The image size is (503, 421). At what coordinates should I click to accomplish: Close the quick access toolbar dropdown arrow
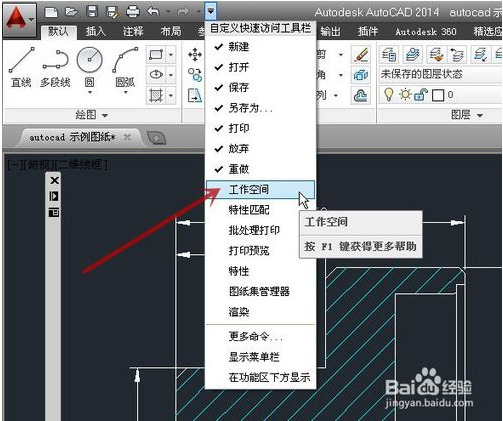coord(211,11)
